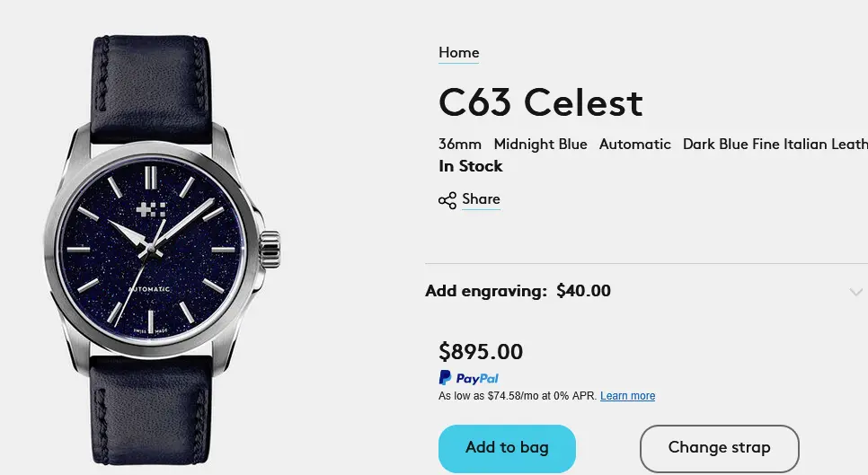868x475 pixels.
Task: Click the Change strap button
Action: pyautogui.click(x=719, y=447)
